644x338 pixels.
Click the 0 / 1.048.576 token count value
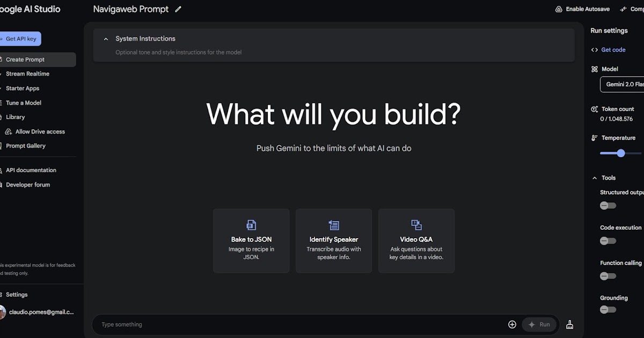[616, 119]
